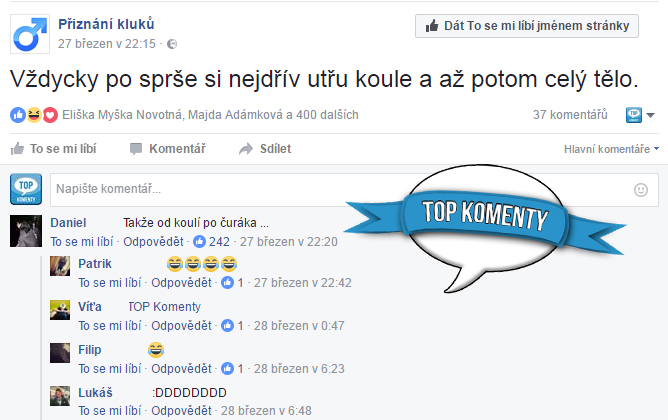Click the Přiznání kluků page avatar icon
Viewport: 668px width, 420px height.
tap(30, 34)
